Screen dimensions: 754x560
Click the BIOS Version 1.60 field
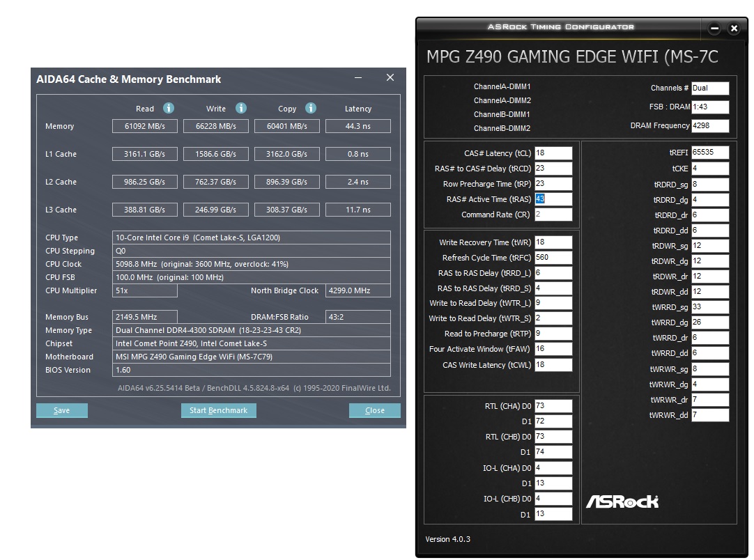tap(252, 370)
